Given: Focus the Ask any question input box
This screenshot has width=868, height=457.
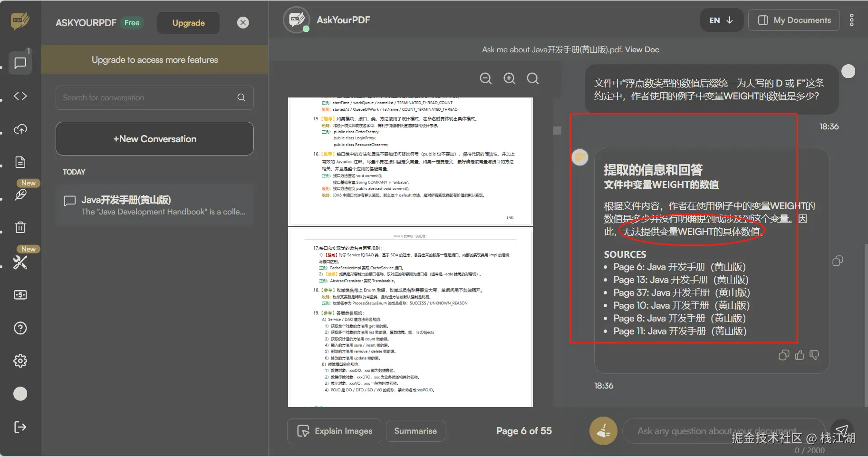Looking at the screenshot, I should [724, 431].
